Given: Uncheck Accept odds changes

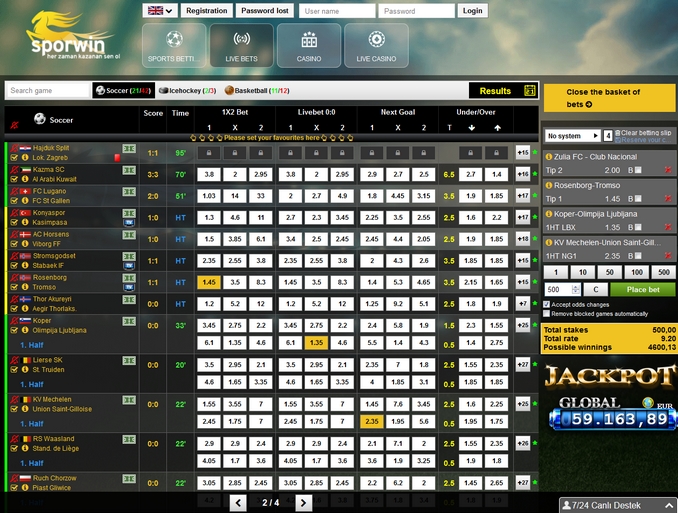Looking at the screenshot, I should coord(547,305).
